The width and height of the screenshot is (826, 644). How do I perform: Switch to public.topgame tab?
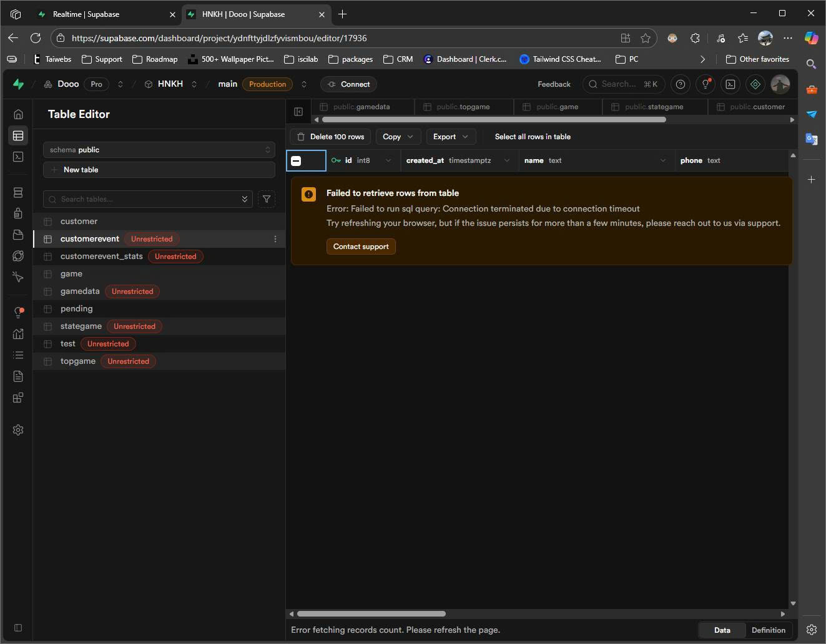coord(463,107)
